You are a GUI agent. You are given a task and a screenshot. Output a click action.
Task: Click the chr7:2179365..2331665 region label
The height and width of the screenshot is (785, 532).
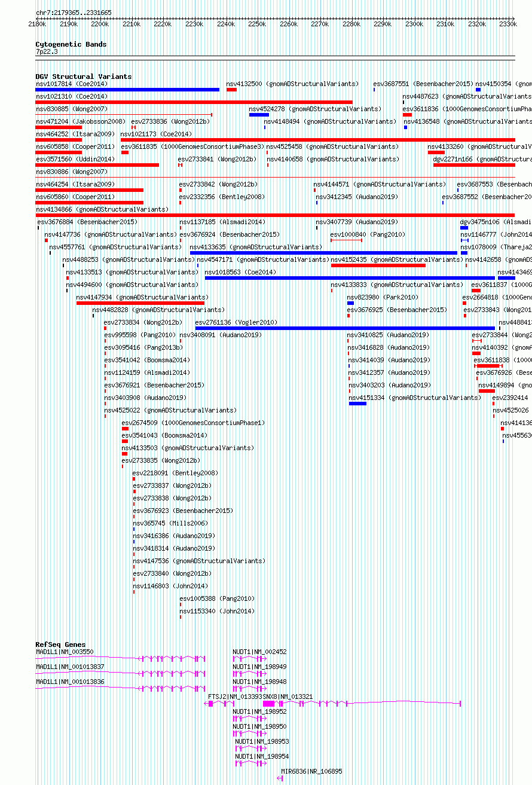click(x=74, y=13)
